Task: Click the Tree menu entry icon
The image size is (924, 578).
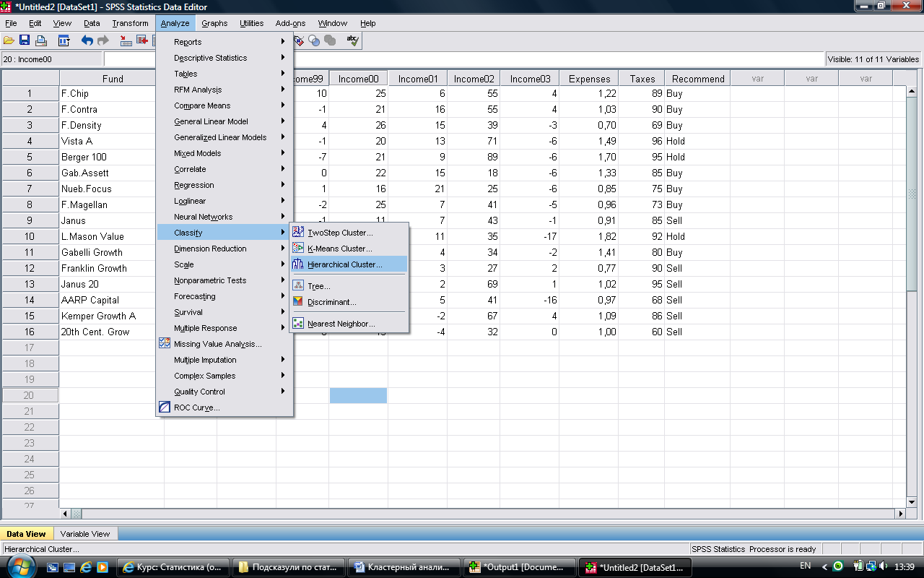Action: pos(298,285)
